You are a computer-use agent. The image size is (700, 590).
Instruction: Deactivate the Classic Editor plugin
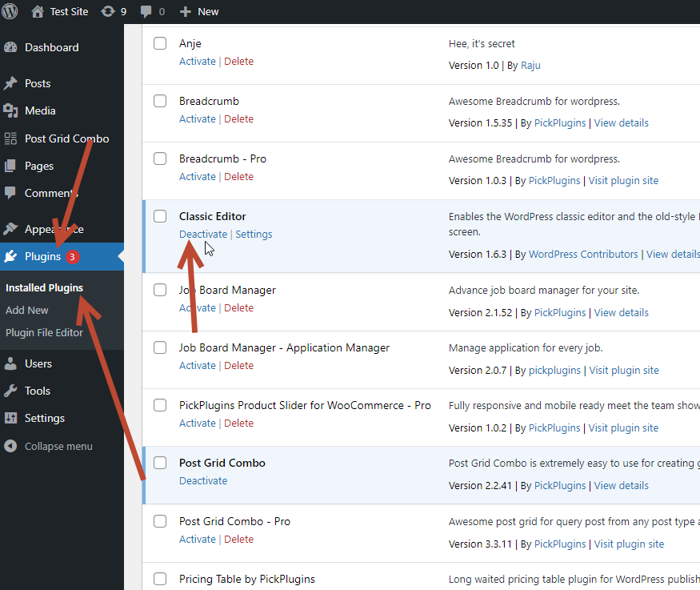pos(203,234)
